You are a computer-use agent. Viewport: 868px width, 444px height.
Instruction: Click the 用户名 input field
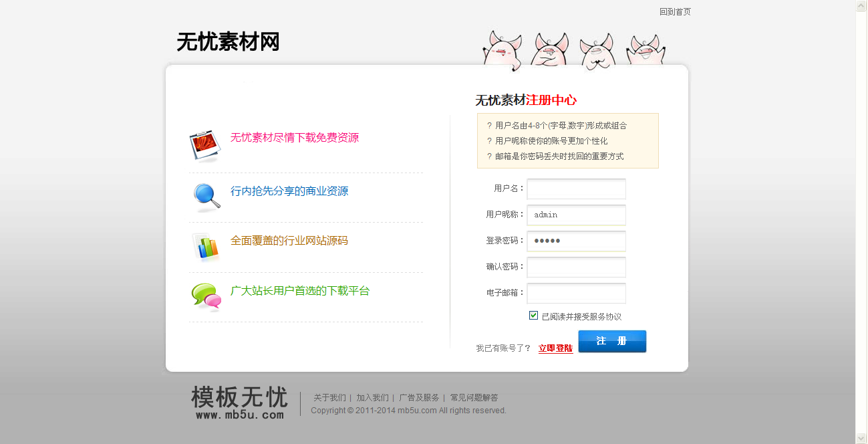(x=576, y=189)
